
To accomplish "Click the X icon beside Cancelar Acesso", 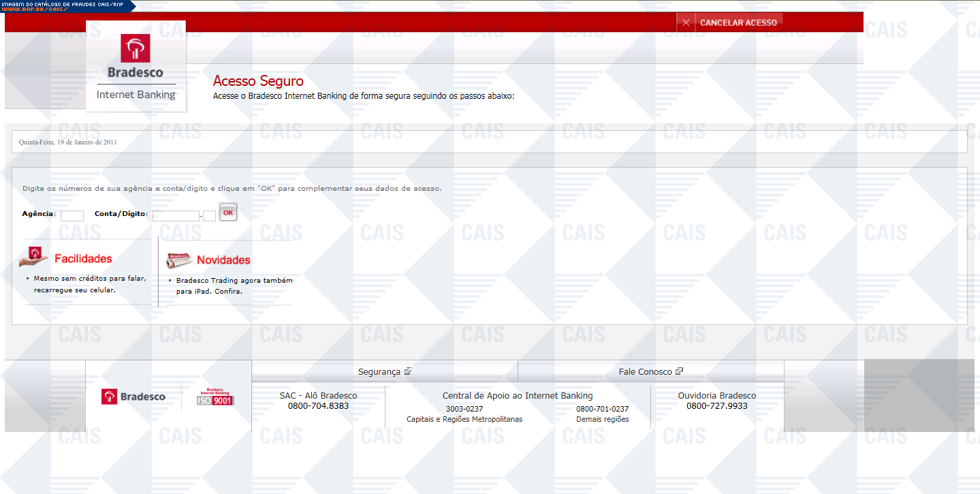I will 686,22.
